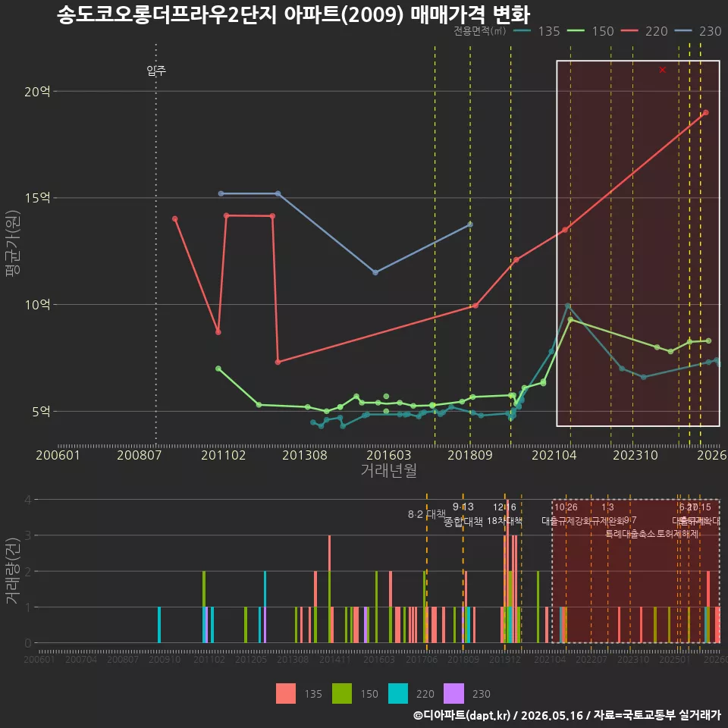Click the 201809 x-axis tick label
The image size is (728, 728).
click(x=470, y=455)
